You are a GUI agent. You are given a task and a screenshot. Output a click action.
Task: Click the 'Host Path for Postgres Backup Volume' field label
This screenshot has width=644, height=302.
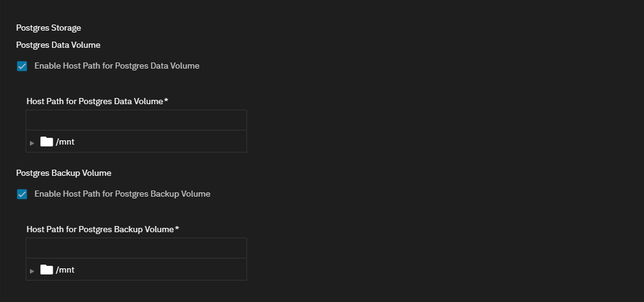tap(100, 230)
